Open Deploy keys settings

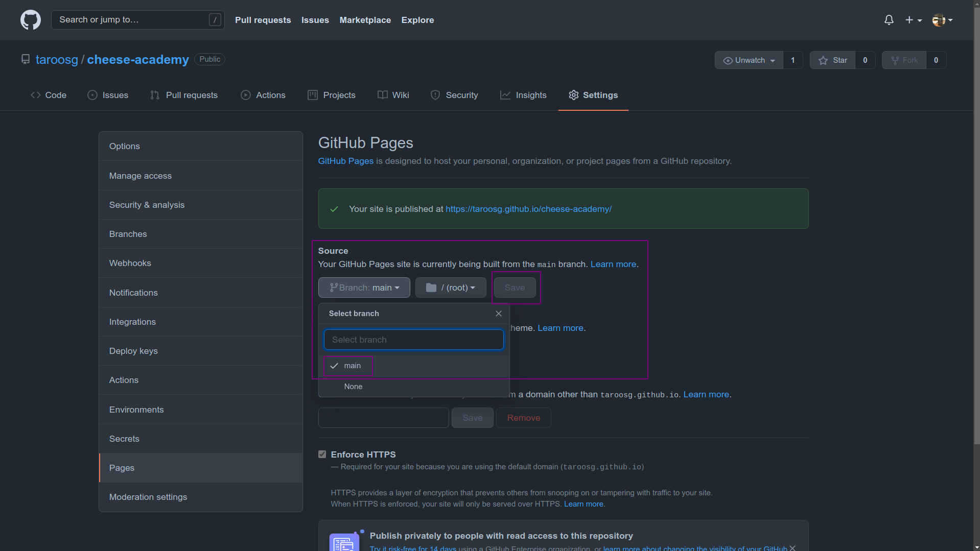click(201, 351)
